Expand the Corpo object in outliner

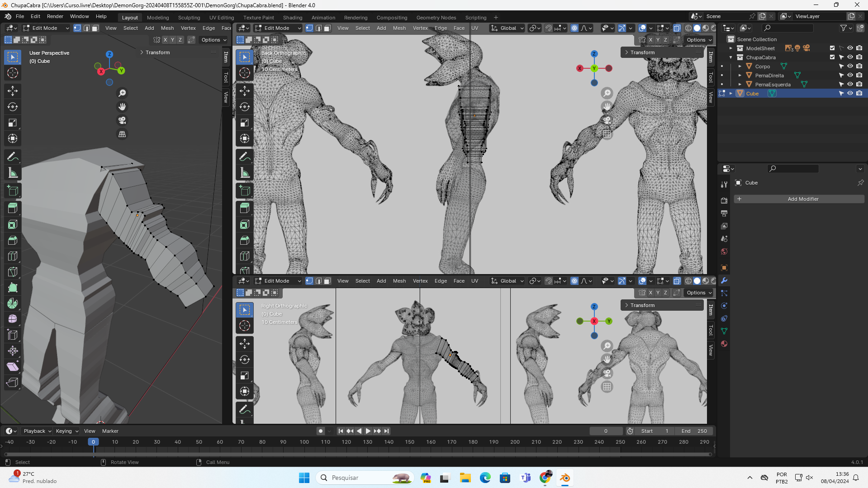[740, 66]
